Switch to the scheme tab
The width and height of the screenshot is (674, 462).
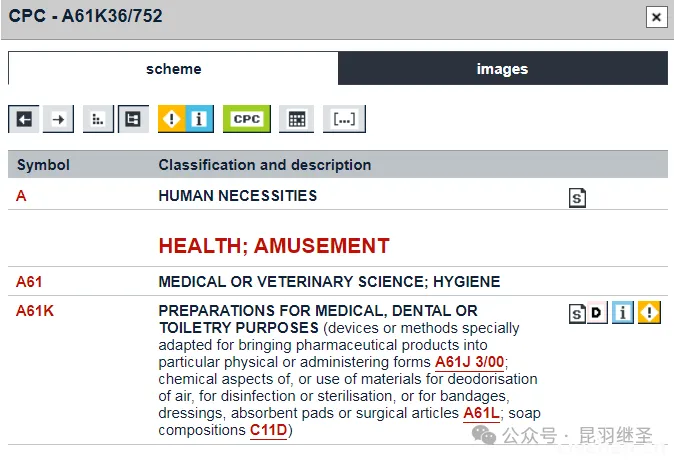coord(173,69)
